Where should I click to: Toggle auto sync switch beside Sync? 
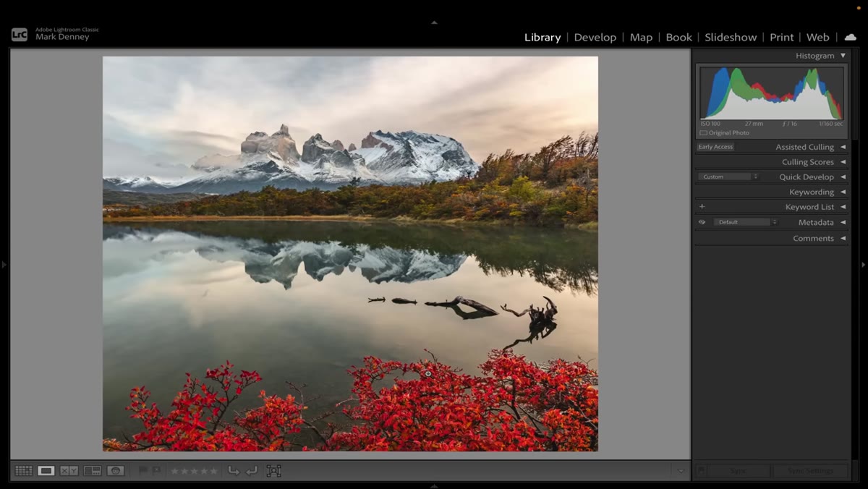click(x=700, y=471)
